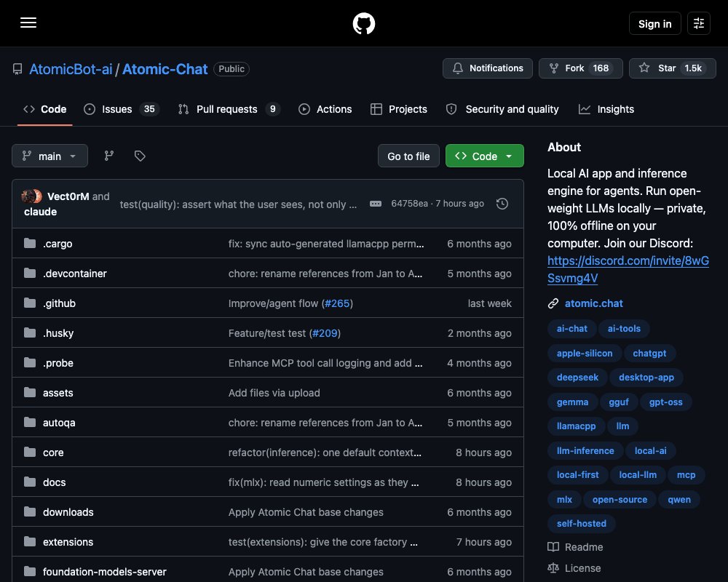Open the docs folder
This screenshot has height=582, width=728.
point(55,482)
